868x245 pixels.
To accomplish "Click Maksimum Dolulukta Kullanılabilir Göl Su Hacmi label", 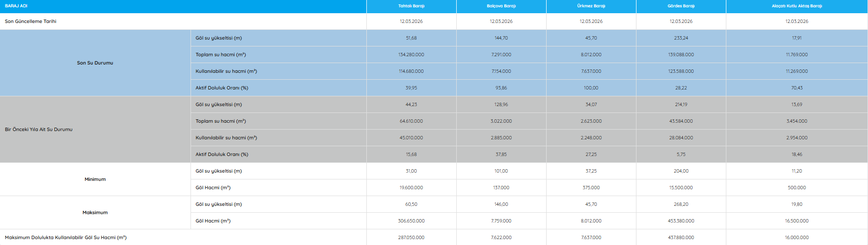I will [x=65, y=238].
